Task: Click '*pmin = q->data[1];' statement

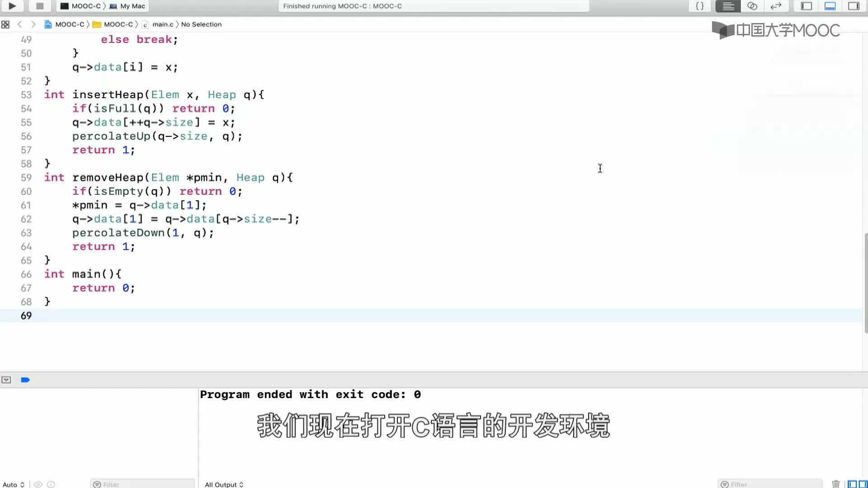Action: pyautogui.click(x=139, y=205)
